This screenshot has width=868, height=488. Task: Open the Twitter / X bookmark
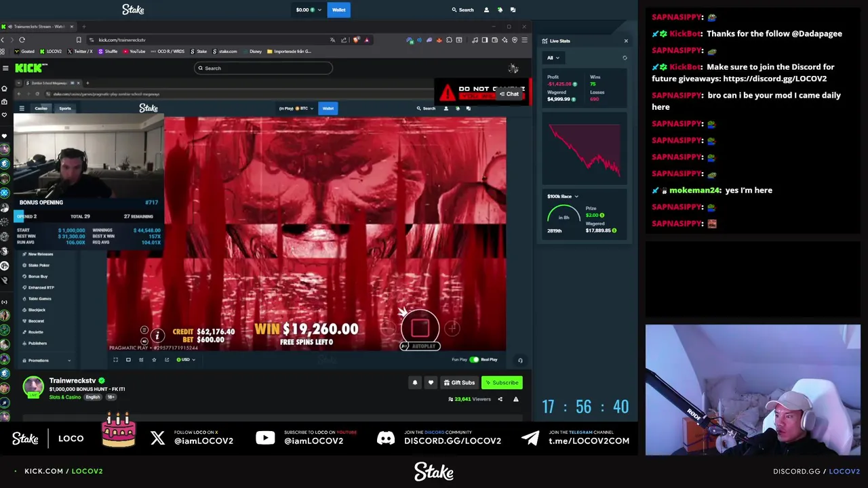click(80, 52)
